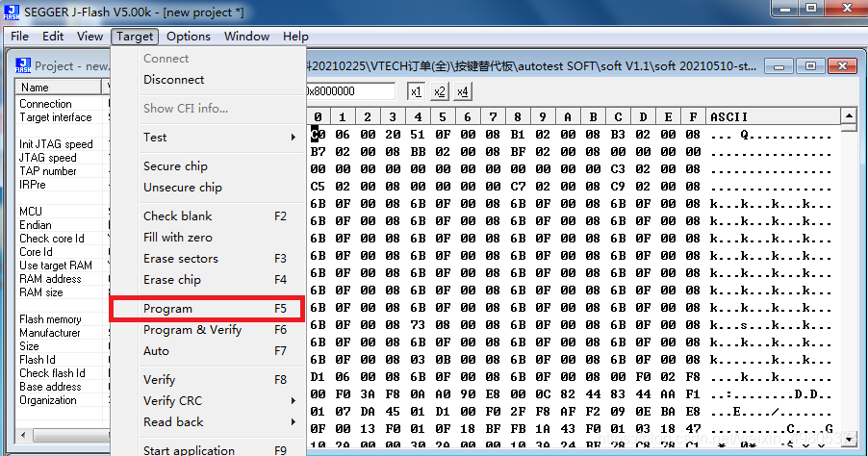
Task: Select Start application
Action: pos(208,450)
